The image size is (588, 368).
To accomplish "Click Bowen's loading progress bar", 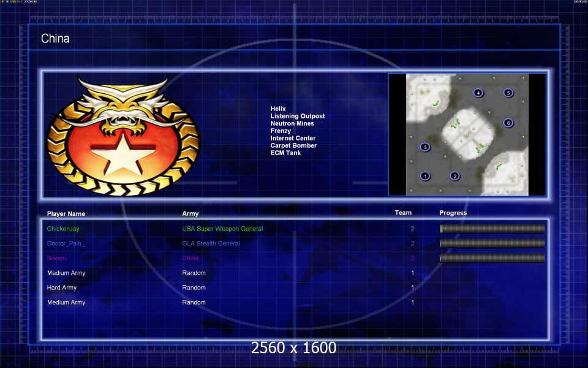I will point(492,258).
